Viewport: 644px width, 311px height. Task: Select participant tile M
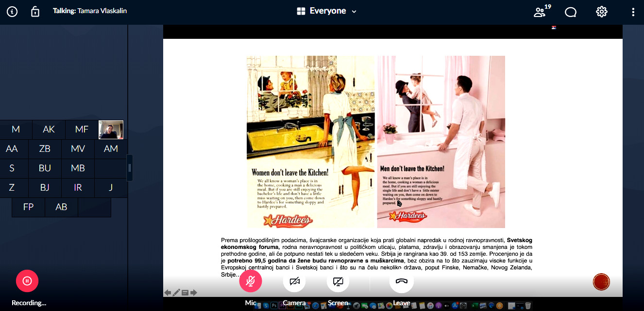[16, 130]
